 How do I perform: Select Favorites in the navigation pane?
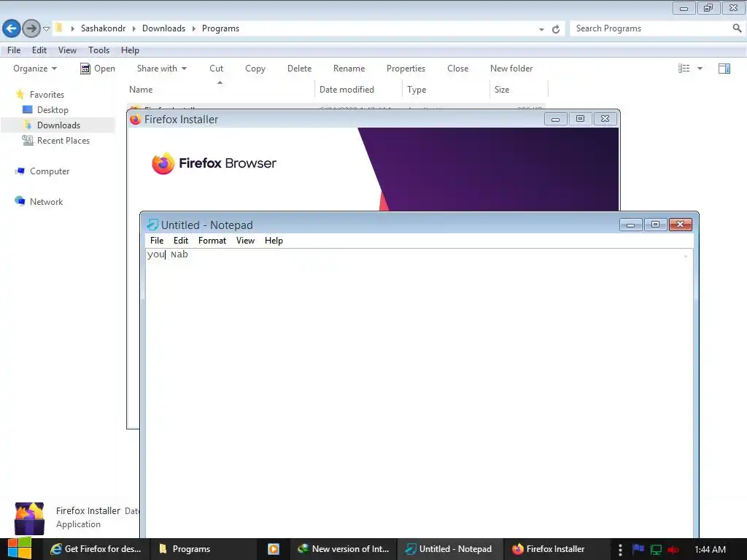coord(47,95)
